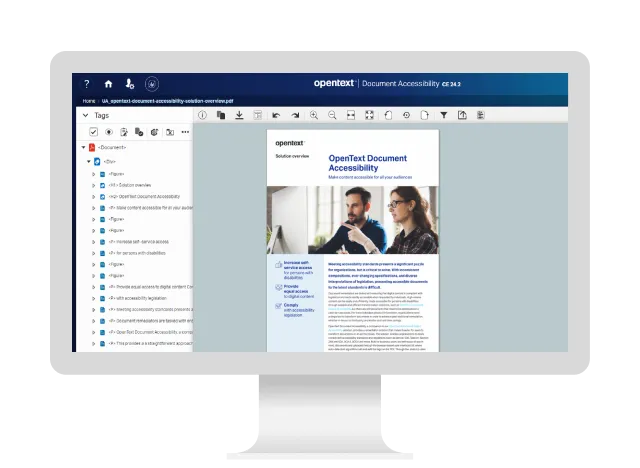Click the 'OpenText Document Accessibility' PDF heading

point(367,163)
